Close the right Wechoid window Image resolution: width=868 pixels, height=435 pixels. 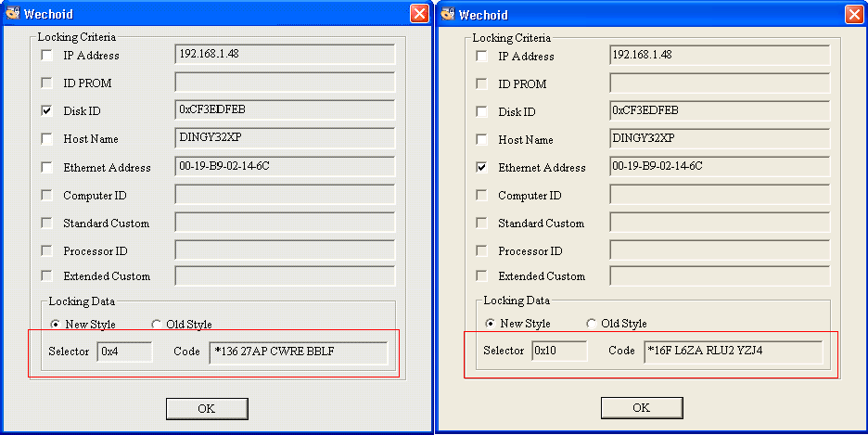pyautogui.click(x=855, y=15)
